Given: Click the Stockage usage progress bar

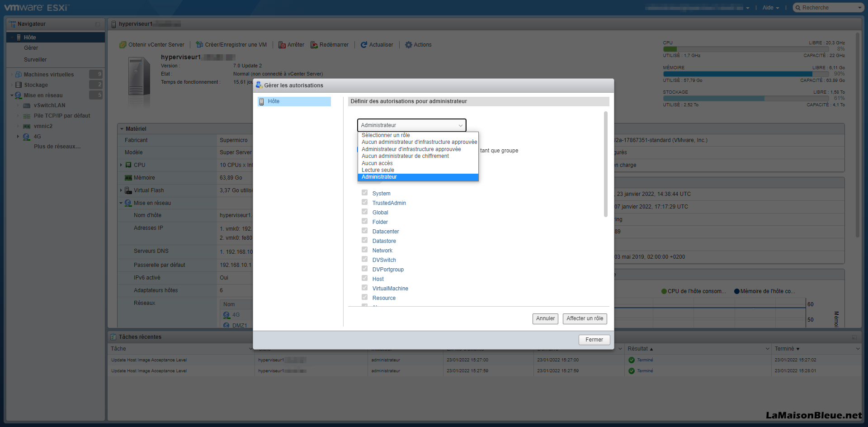Looking at the screenshot, I should (x=746, y=99).
